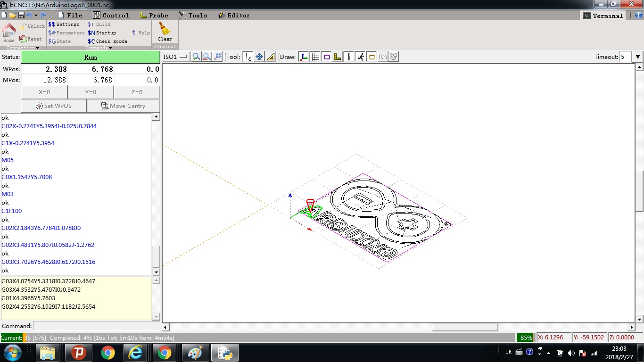Click the canvas horizontal scrollbar thumb

click(465, 327)
